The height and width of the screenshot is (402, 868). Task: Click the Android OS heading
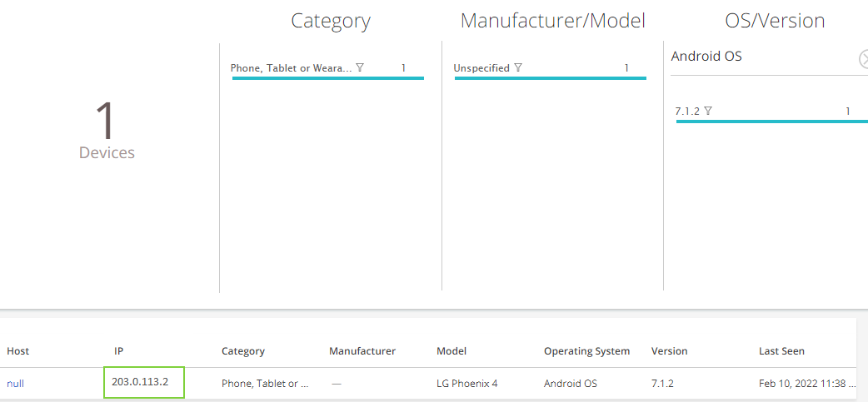coord(706,57)
